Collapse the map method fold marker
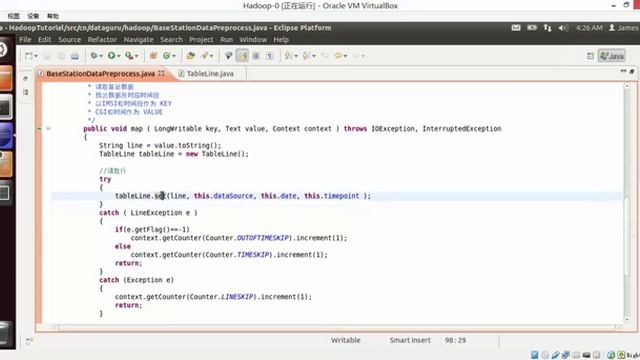The width and height of the screenshot is (640, 360). tap(48, 129)
